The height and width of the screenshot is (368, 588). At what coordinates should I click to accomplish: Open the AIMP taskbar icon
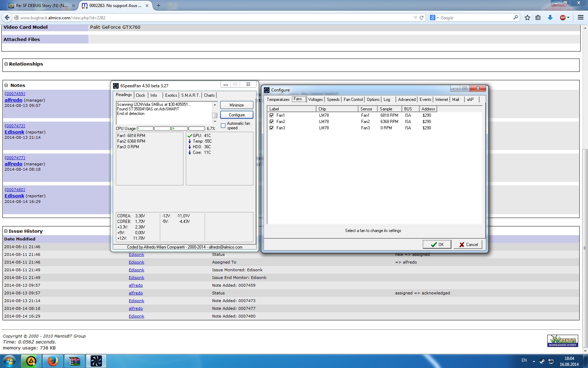pos(31,361)
